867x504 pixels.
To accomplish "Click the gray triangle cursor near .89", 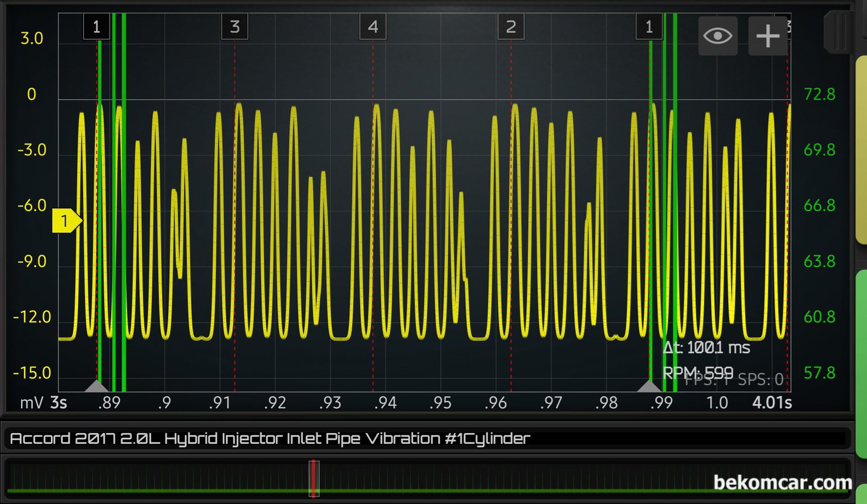I will point(97,386).
